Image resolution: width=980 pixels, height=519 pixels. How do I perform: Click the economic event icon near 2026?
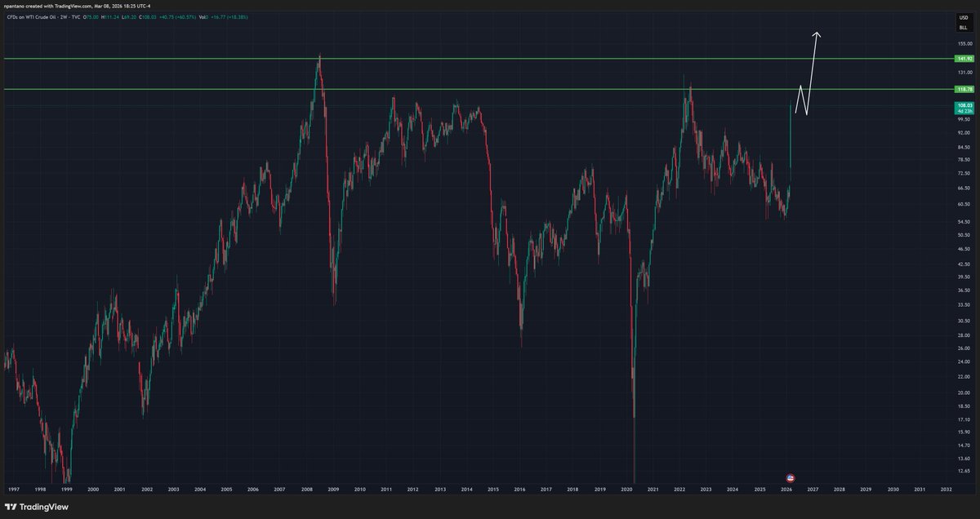(790, 477)
